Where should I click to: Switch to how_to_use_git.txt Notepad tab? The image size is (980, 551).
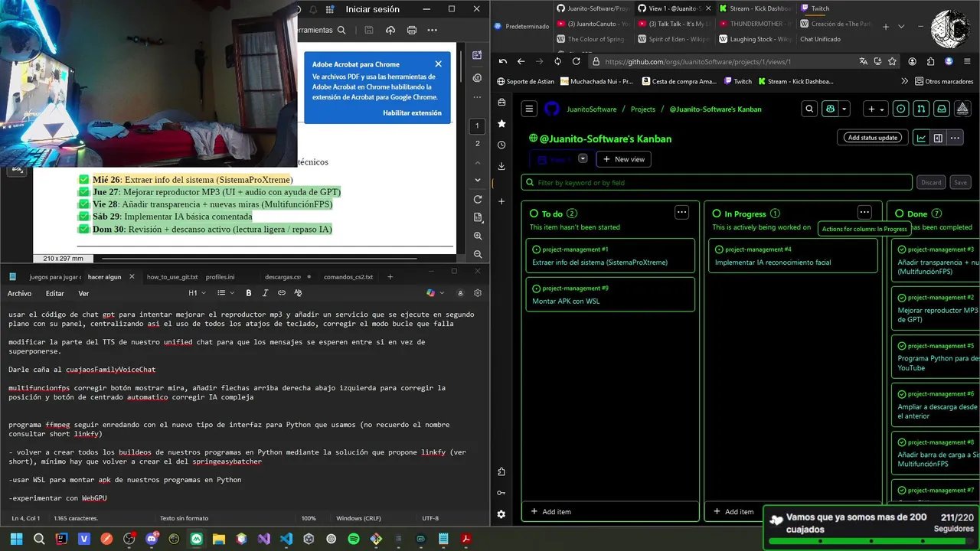coord(172,277)
